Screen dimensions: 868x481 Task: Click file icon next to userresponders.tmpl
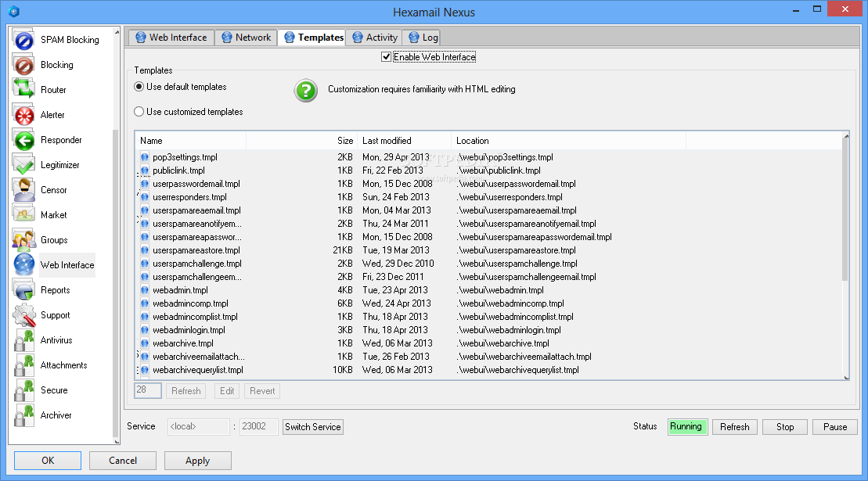(x=145, y=197)
